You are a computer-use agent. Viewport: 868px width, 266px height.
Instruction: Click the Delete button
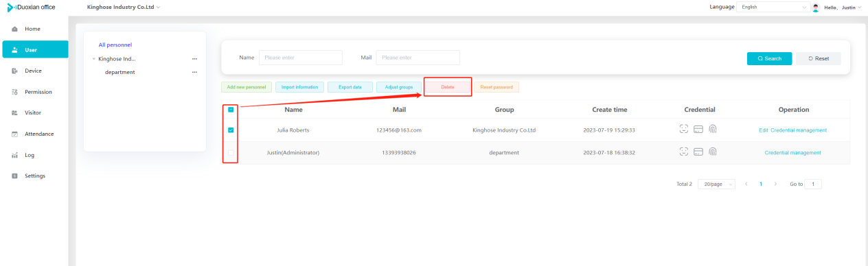[x=448, y=87]
